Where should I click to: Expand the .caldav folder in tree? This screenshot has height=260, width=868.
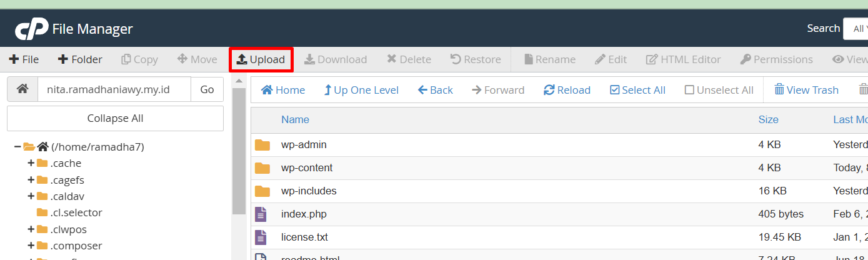[31, 196]
